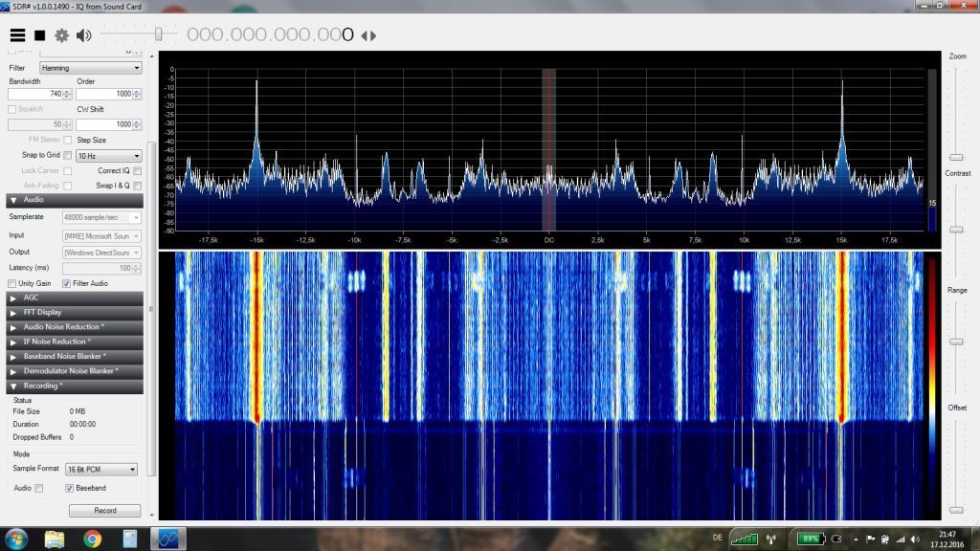
Task: Click the Bandwidth input field
Action: point(35,94)
